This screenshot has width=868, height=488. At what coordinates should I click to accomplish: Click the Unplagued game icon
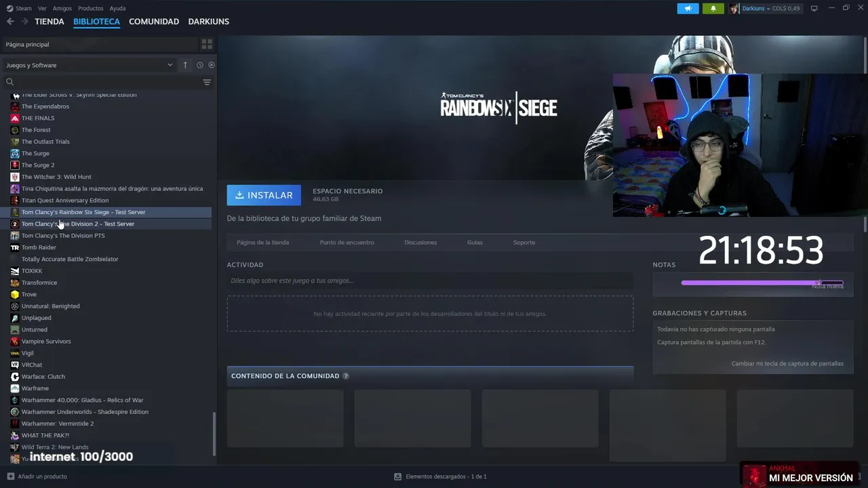tap(15, 318)
